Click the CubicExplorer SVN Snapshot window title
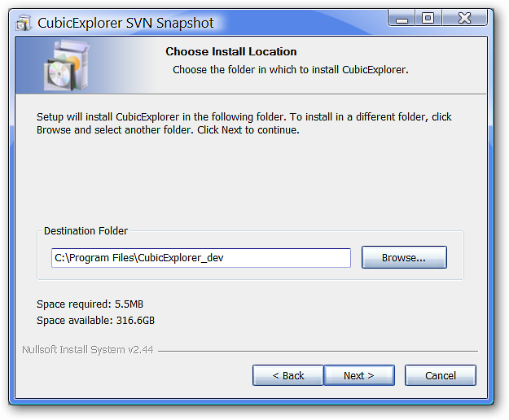Screen dimensions: 509x420 click(125, 23)
